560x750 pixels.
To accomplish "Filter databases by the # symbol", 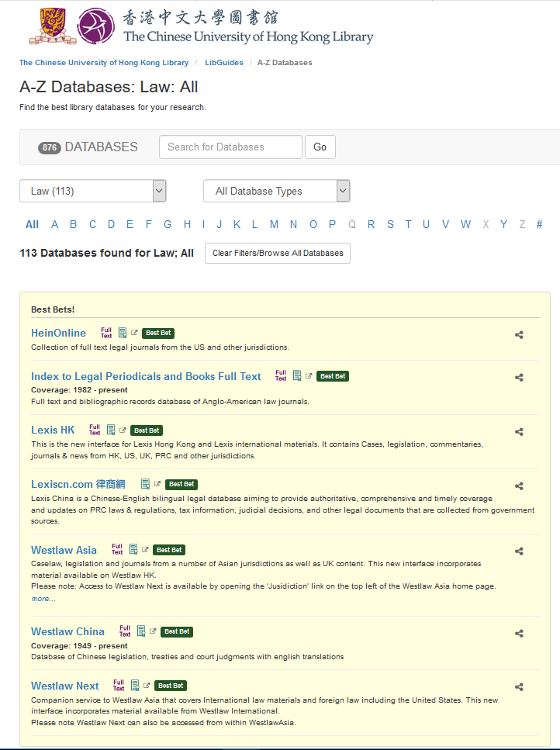I will tap(539, 224).
